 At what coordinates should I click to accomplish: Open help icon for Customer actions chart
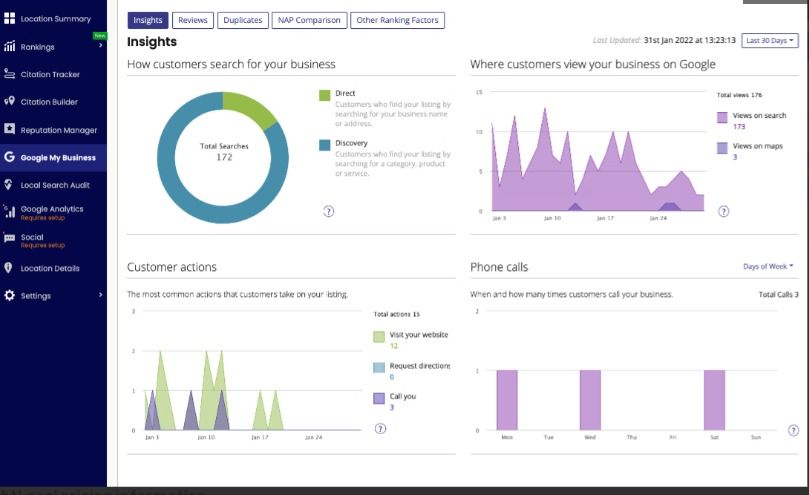(380, 428)
